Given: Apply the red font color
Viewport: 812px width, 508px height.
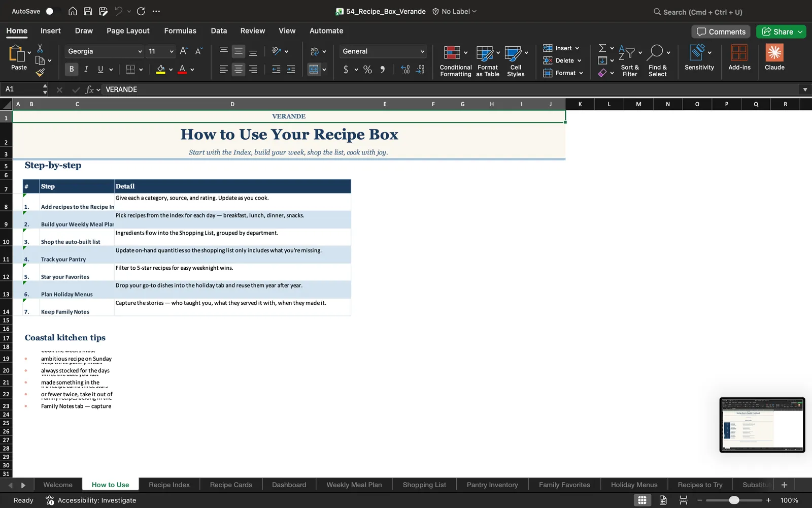Looking at the screenshot, I should click(182, 69).
